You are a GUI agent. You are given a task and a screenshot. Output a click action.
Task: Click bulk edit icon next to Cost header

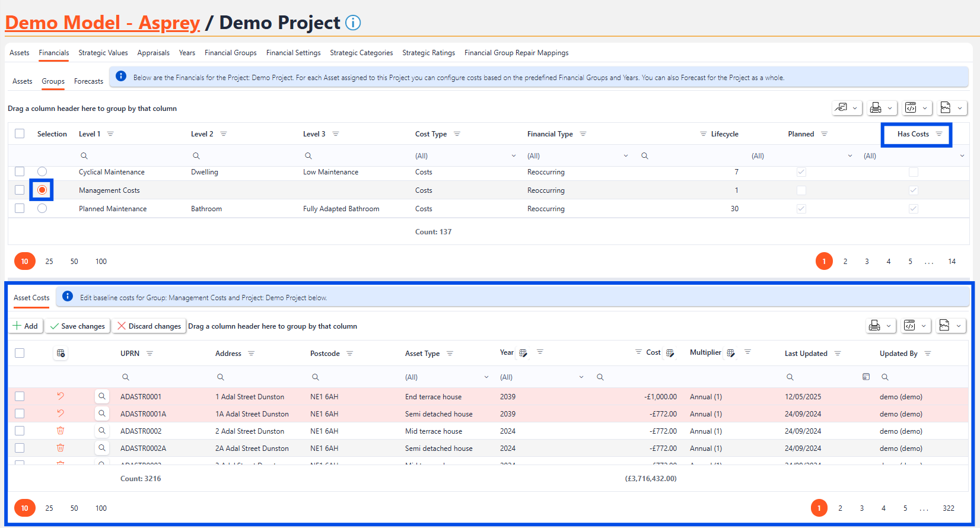coord(670,353)
